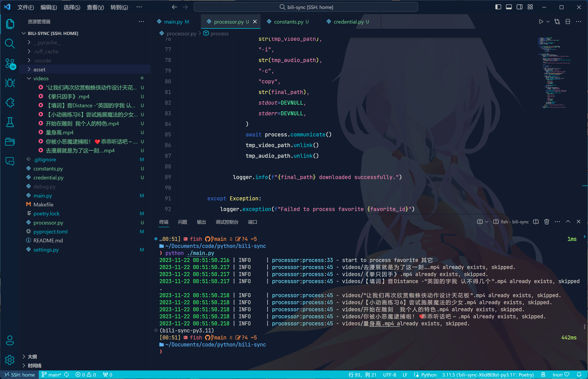This screenshot has height=379, width=588.
Task: Toggle the primary side bar layout
Action: click(x=498, y=7)
